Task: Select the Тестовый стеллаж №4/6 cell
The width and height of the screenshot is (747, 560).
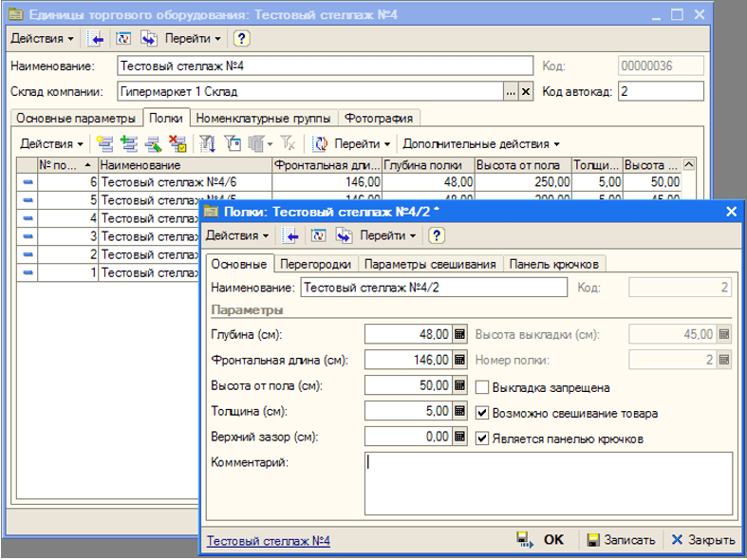Action: click(x=185, y=182)
